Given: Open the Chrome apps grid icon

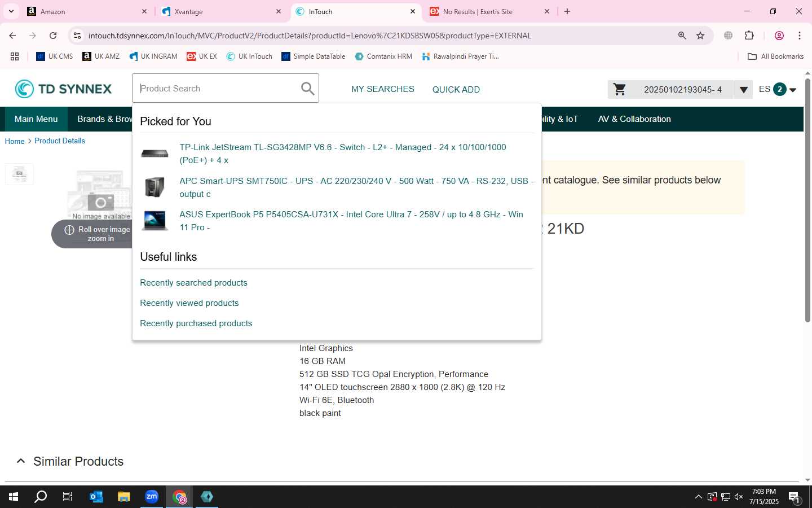Looking at the screenshot, I should pos(15,56).
